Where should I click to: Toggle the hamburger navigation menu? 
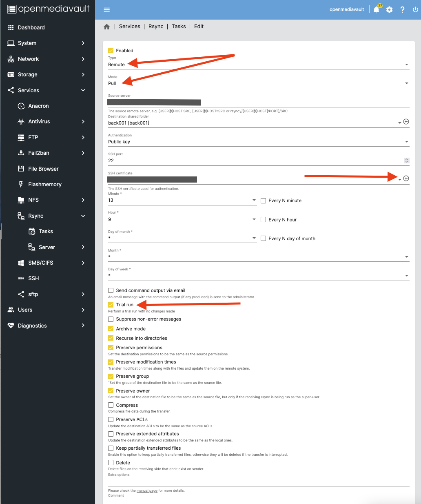[106, 10]
